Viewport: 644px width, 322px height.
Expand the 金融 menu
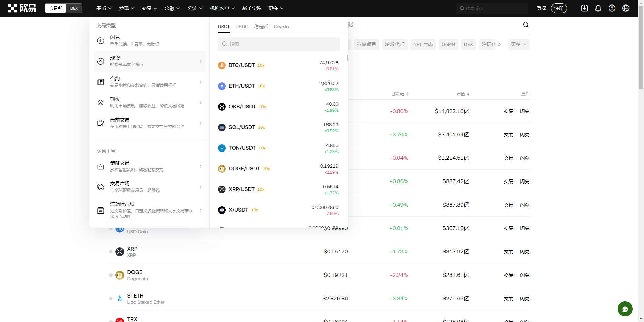[x=172, y=8]
